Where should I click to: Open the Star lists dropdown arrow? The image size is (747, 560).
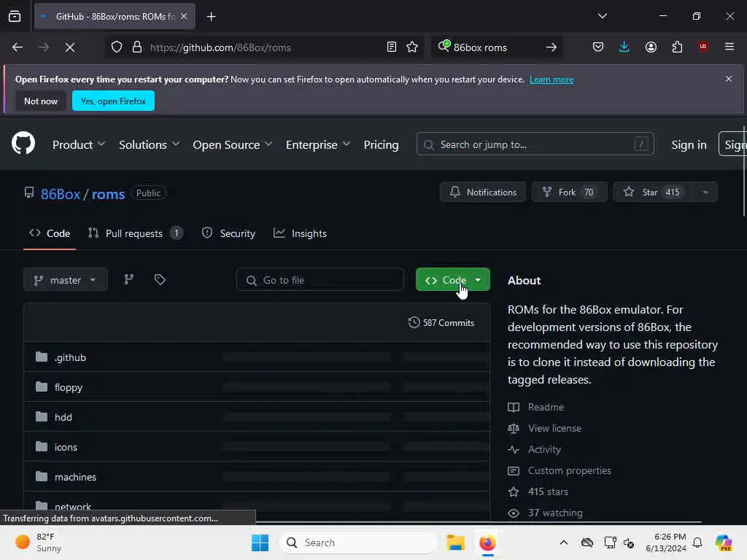(x=705, y=192)
